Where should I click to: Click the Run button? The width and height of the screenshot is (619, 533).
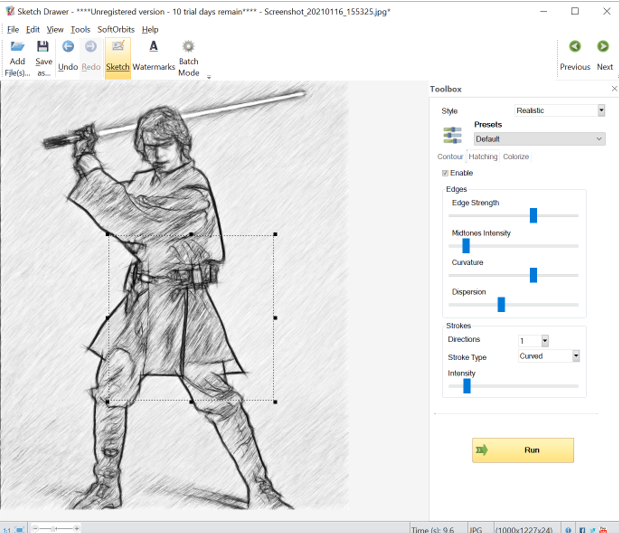pos(523,450)
